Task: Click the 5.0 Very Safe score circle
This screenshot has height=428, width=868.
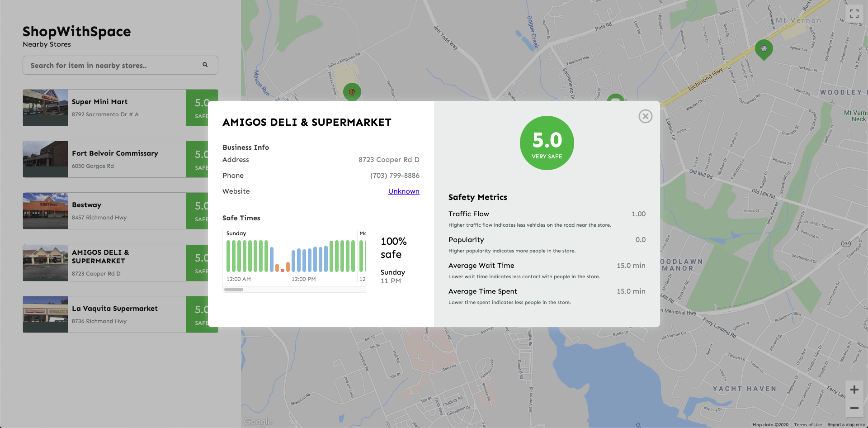Action: (547, 143)
